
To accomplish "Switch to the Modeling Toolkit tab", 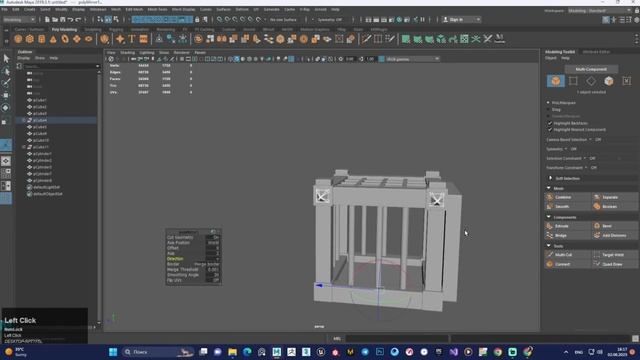I will pos(560,52).
